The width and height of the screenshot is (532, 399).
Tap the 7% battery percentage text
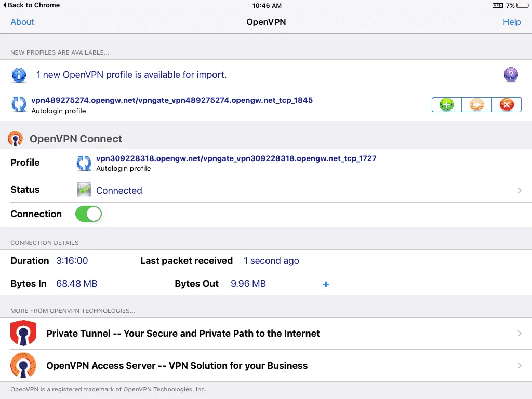[510, 5]
